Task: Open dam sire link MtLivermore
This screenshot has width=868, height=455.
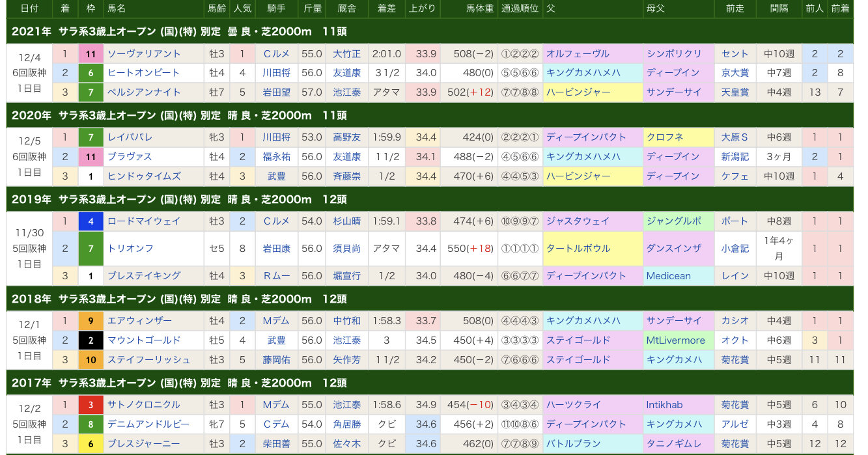Action: pyautogui.click(x=675, y=340)
